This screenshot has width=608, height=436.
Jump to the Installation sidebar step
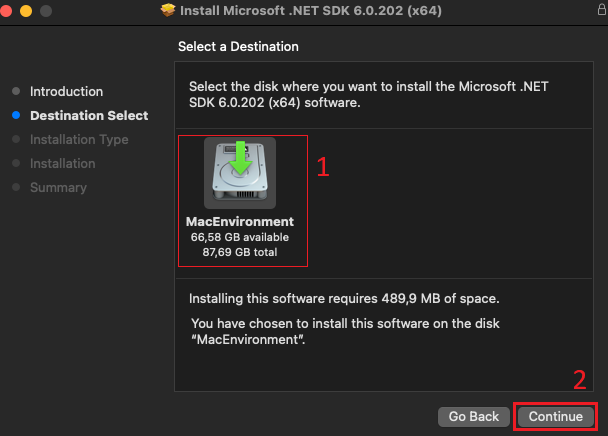coord(63,163)
